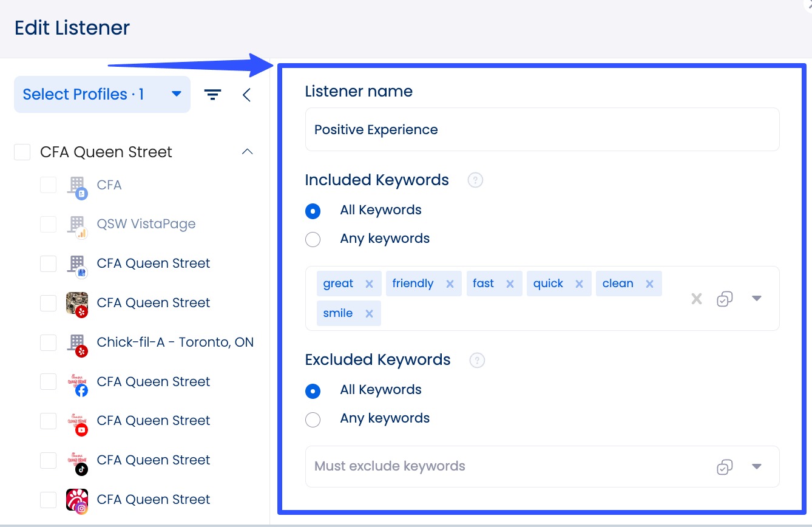Select 'Any keywords' under Included Keywords
Viewport: 812px width, 527px height.
[313, 239]
